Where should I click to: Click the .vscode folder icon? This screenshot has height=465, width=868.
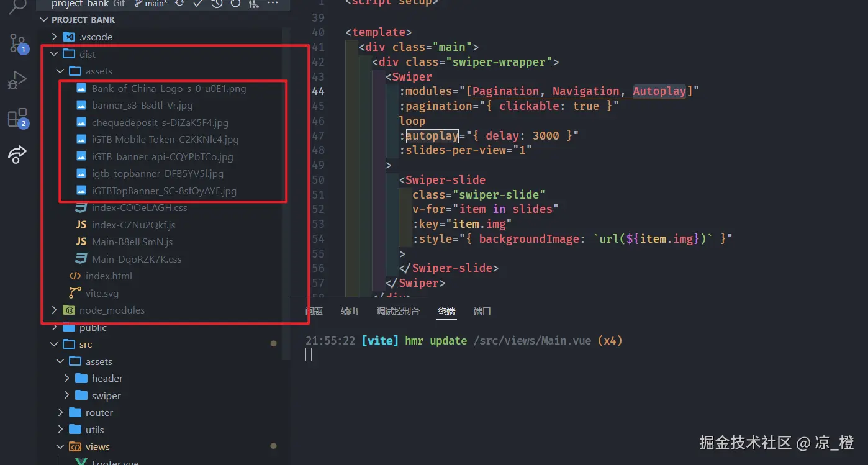(69, 37)
